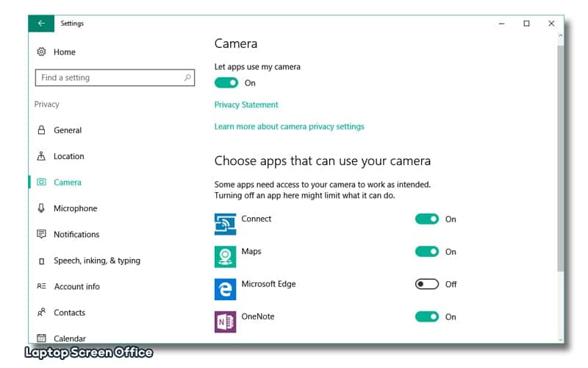Click the OneNote app icon

225,322
